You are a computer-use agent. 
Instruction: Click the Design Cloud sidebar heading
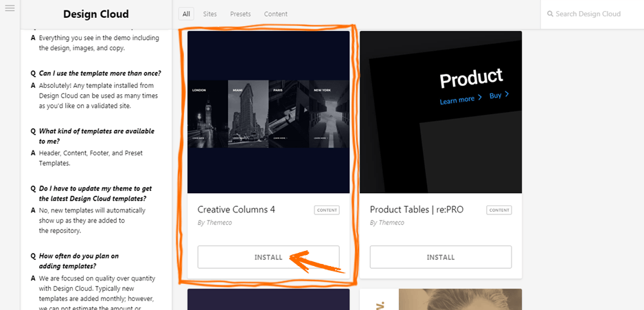click(95, 14)
